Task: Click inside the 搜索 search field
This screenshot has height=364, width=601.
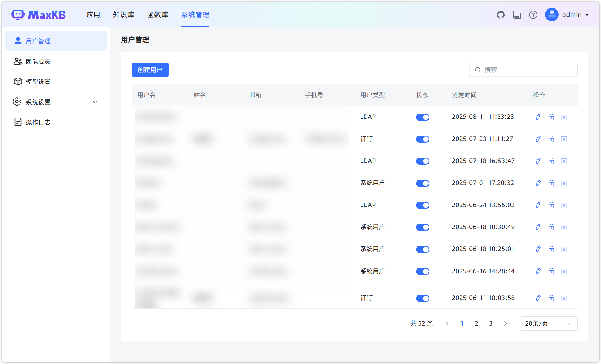Action: click(523, 69)
